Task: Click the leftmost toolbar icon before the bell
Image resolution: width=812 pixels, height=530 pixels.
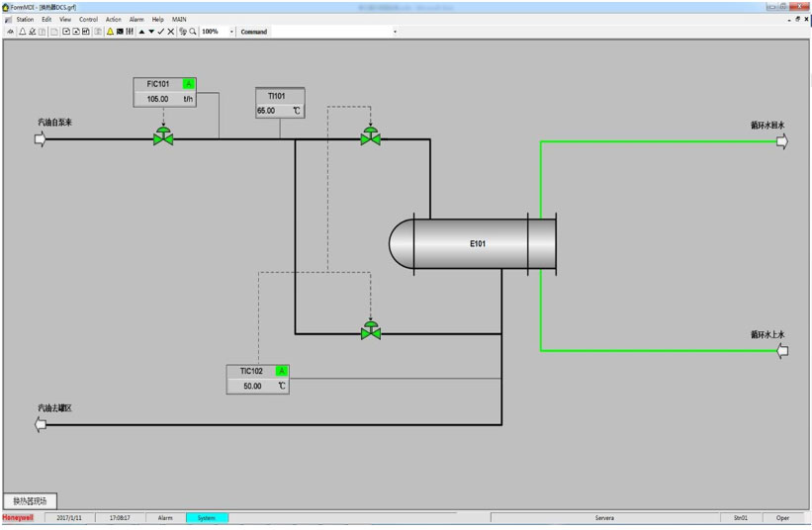Action: [10, 32]
